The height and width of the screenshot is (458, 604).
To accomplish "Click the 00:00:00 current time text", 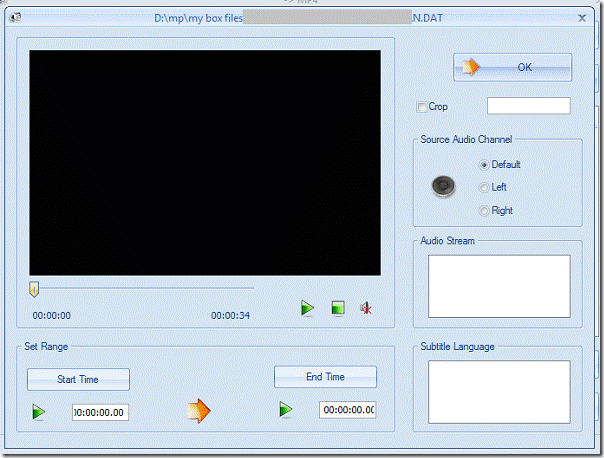I will [x=52, y=316].
